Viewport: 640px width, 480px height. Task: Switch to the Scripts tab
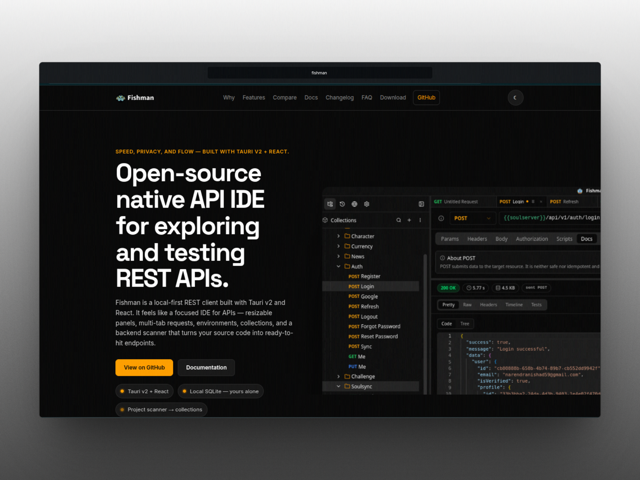coord(564,239)
